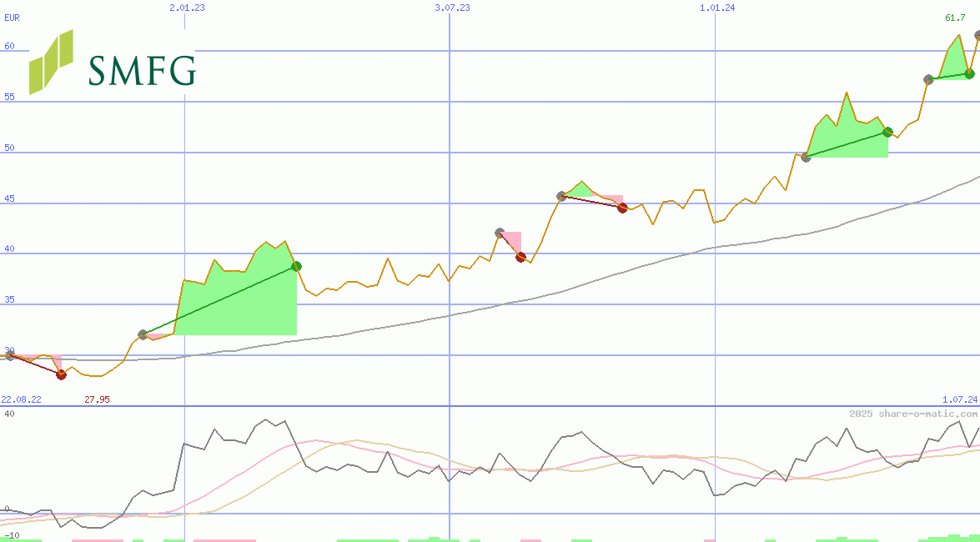
Task: Click the gray entry marker near 45.6
Action: (x=561, y=196)
